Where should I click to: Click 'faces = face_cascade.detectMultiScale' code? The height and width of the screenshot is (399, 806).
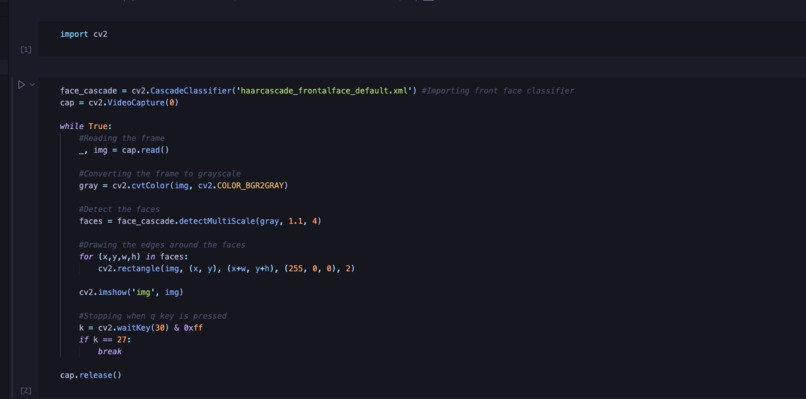[x=167, y=221]
